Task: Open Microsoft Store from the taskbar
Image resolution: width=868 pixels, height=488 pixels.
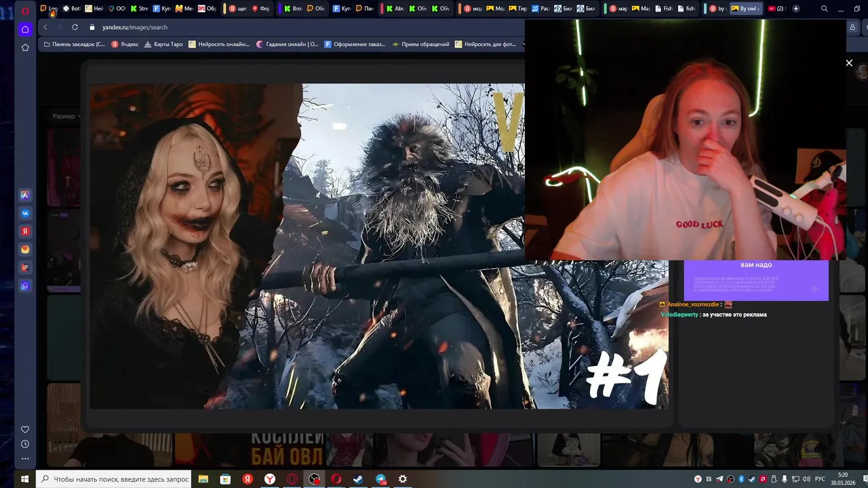Action: (225, 479)
